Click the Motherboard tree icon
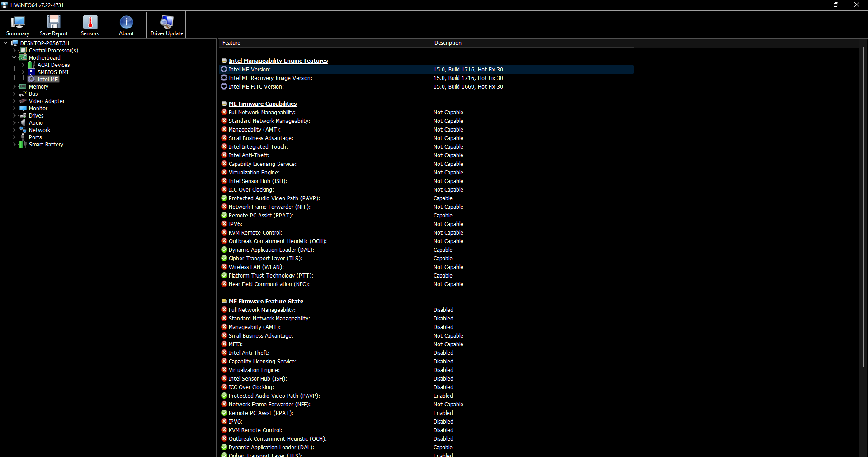 (x=23, y=57)
